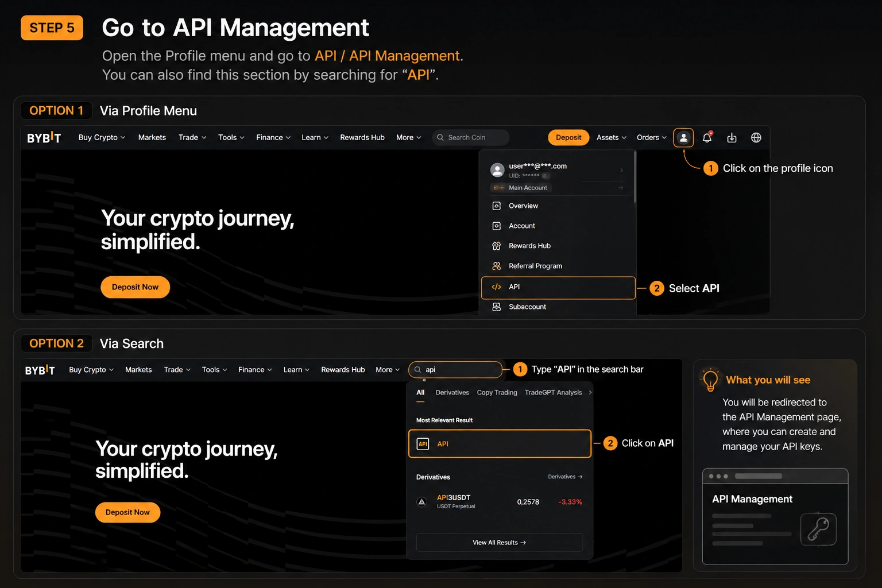
Task: Click the download app icon in Option 1
Action: coord(732,138)
